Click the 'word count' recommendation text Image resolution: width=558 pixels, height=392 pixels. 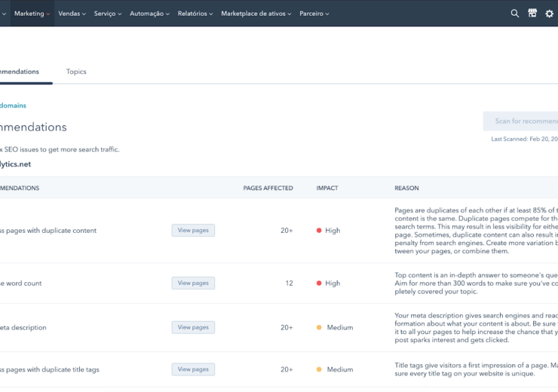click(x=24, y=283)
